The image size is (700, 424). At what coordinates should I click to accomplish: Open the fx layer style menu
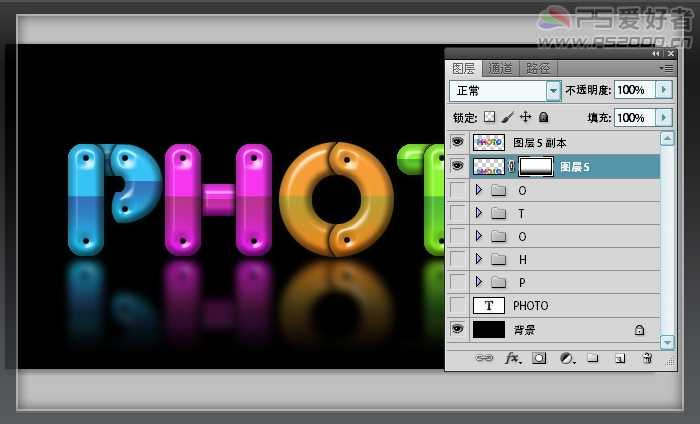click(512, 358)
